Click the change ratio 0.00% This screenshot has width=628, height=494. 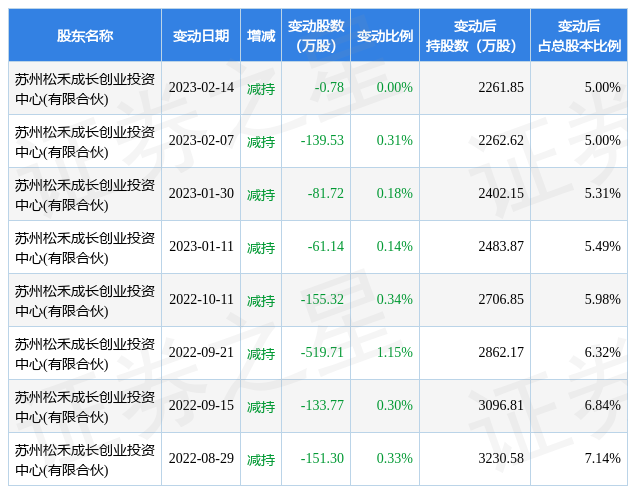coord(395,87)
